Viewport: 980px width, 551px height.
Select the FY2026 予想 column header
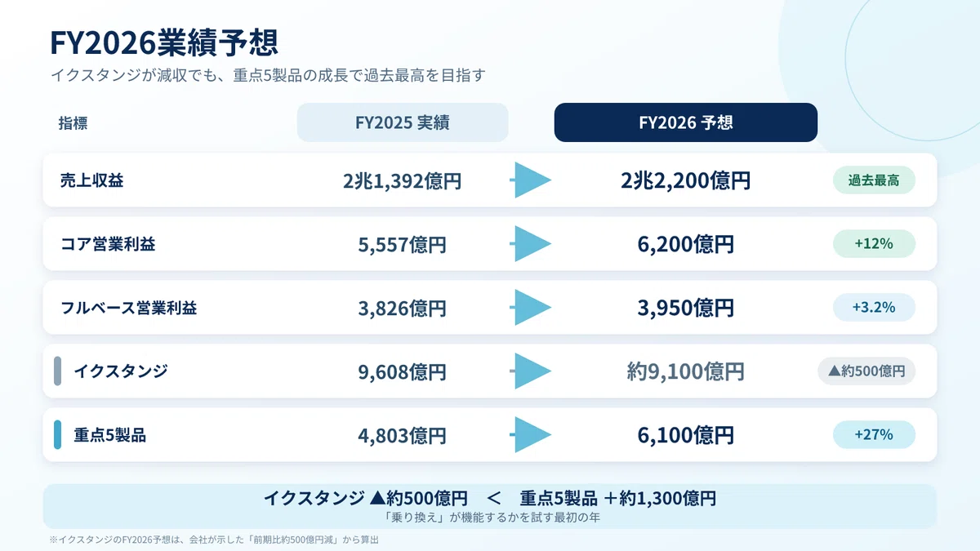pos(686,122)
